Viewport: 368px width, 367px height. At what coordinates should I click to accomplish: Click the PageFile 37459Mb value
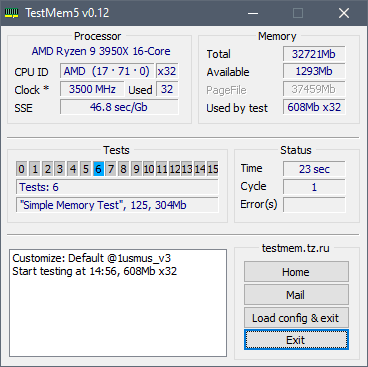click(x=314, y=89)
